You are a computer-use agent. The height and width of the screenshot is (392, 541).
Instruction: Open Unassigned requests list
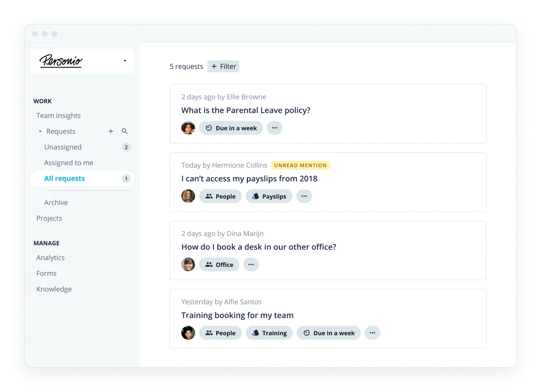[x=63, y=147]
